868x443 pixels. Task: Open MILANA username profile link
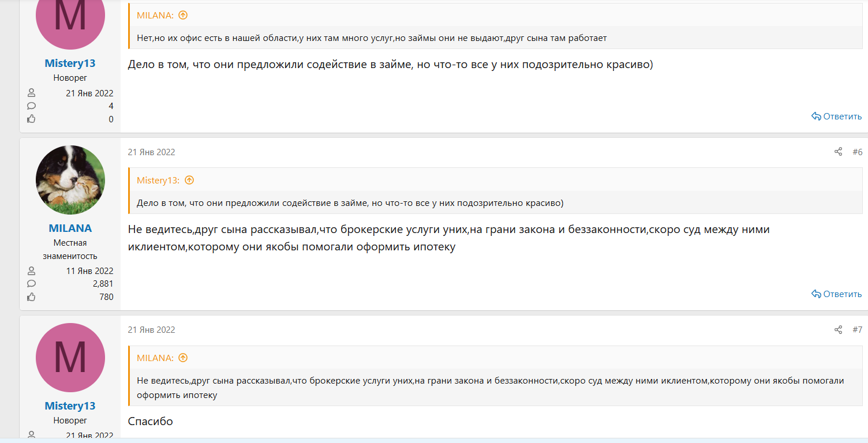70,228
